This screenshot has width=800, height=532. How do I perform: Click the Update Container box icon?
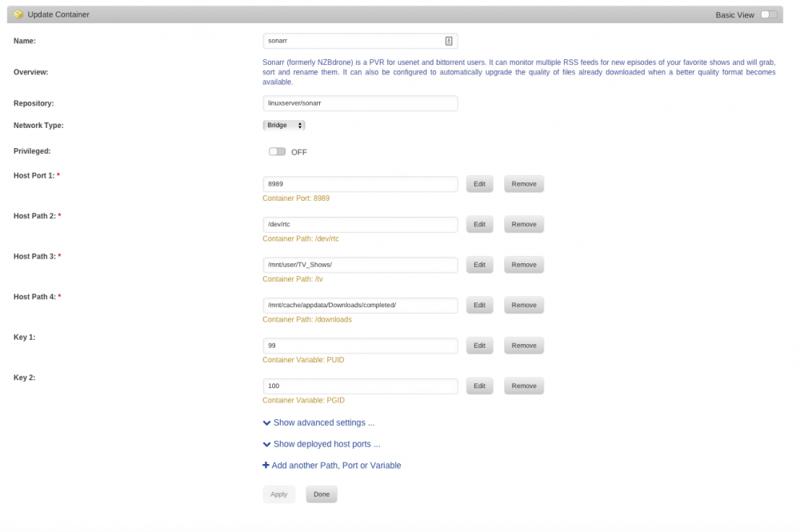18,14
